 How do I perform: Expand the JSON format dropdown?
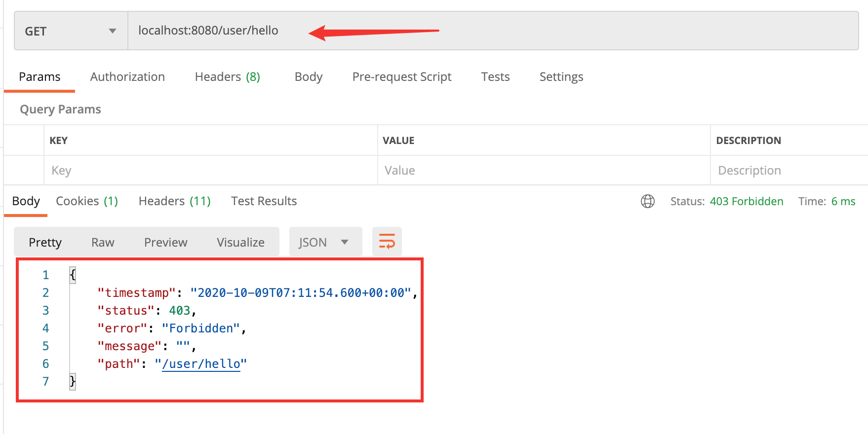tap(325, 242)
